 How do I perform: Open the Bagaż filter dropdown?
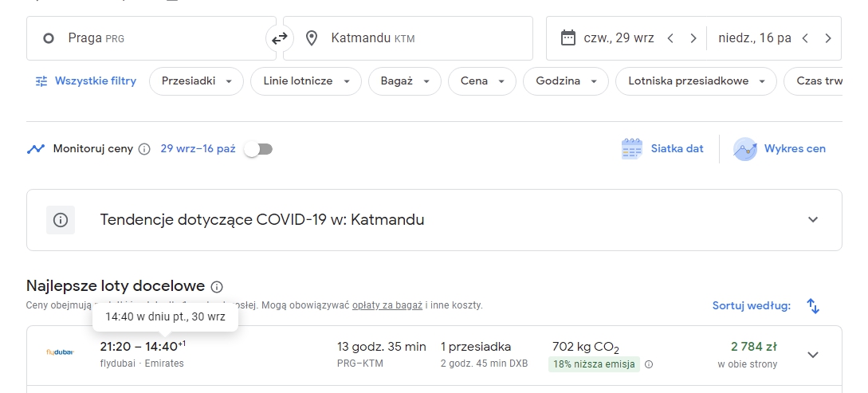click(405, 81)
